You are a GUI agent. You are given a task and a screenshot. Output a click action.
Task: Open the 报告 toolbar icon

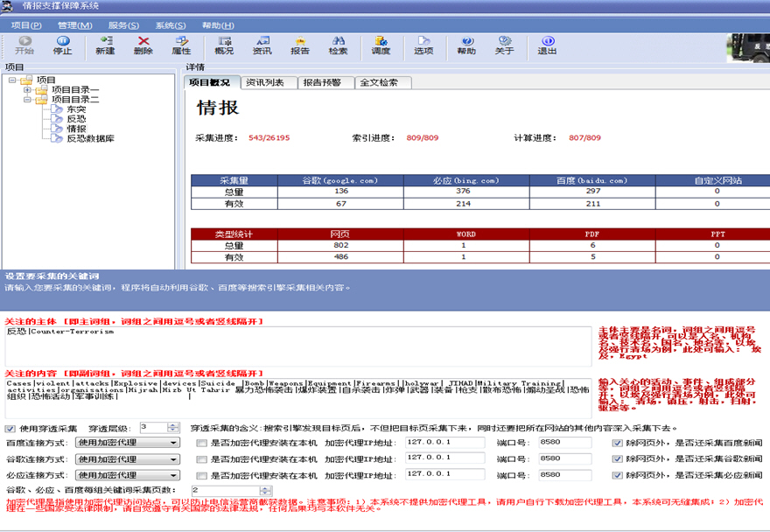[x=300, y=45]
